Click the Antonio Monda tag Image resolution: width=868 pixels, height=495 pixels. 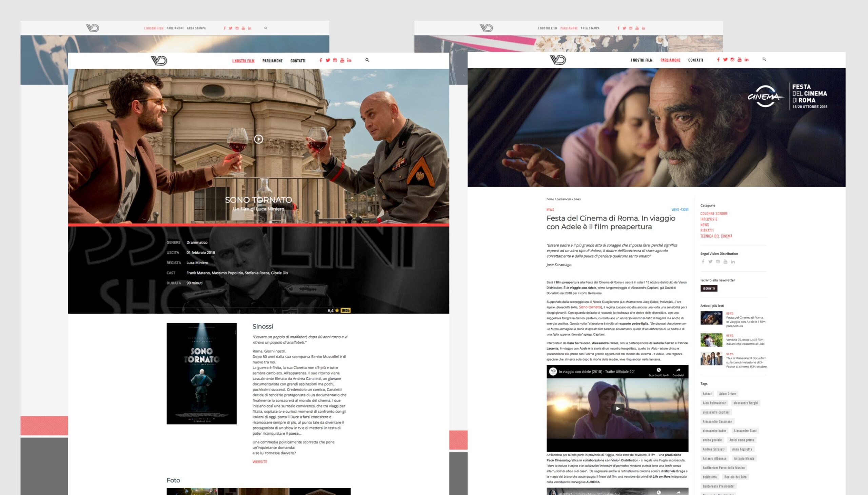[744, 458]
